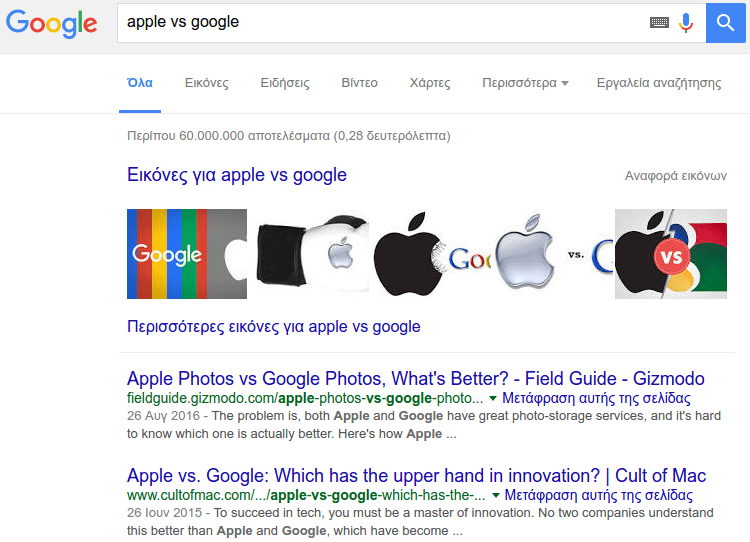Click the Εικόνες για apple vs google heading
The image size is (750, 542).
(x=237, y=175)
